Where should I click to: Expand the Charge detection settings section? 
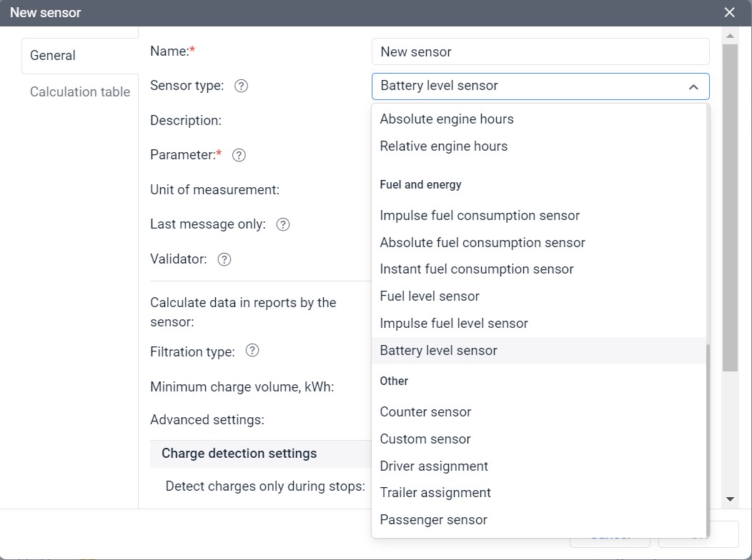[239, 454]
